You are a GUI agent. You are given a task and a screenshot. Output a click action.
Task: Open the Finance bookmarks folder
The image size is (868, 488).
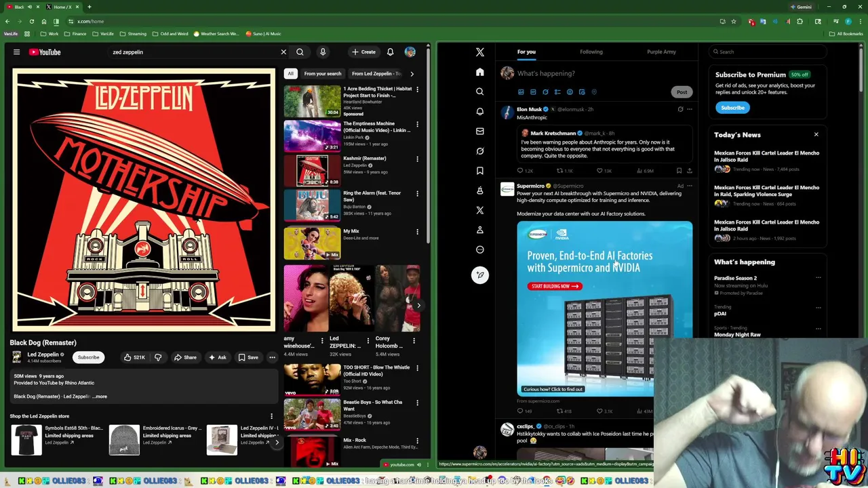(x=75, y=34)
